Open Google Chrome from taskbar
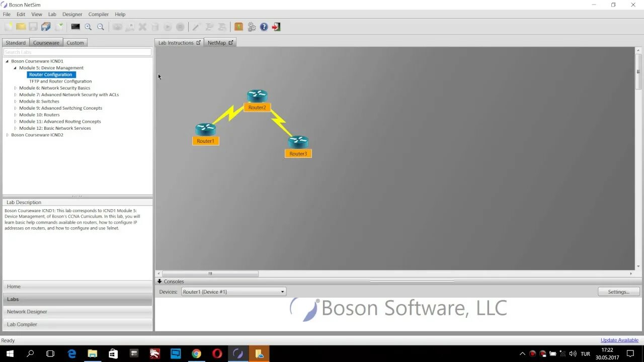644x362 pixels. [196, 353]
